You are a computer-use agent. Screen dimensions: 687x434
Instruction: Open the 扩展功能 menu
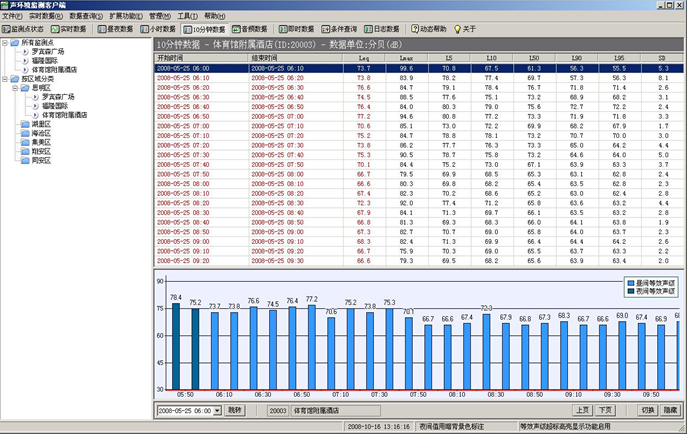pos(125,17)
